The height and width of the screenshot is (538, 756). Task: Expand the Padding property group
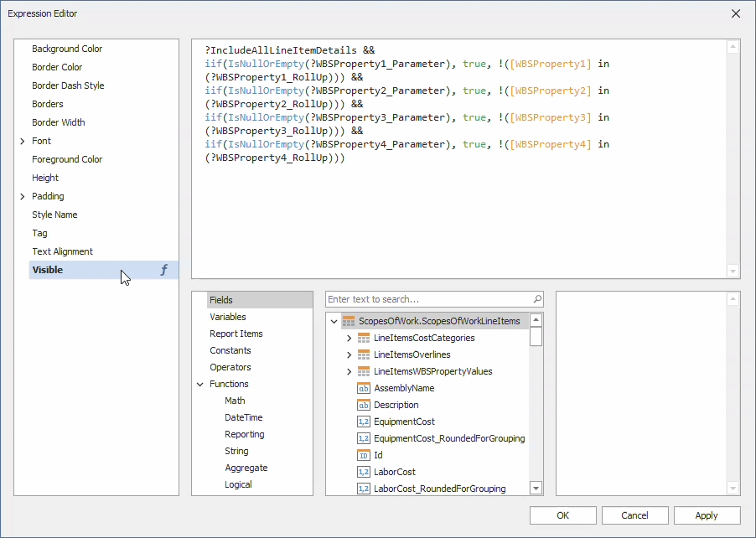(22, 197)
